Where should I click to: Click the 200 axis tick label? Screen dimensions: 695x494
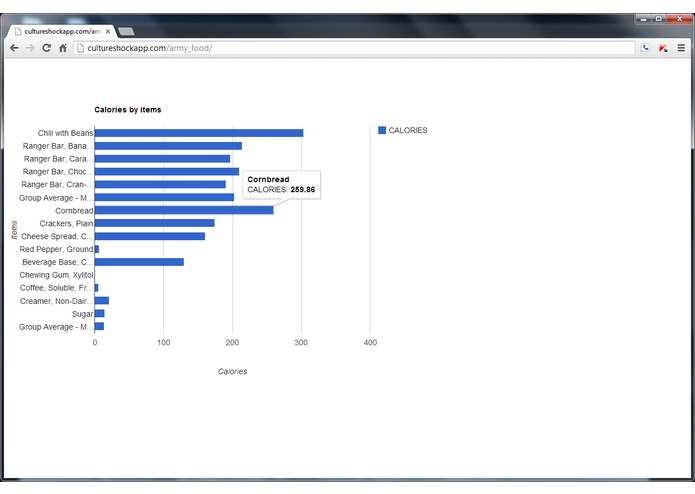coord(232,342)
